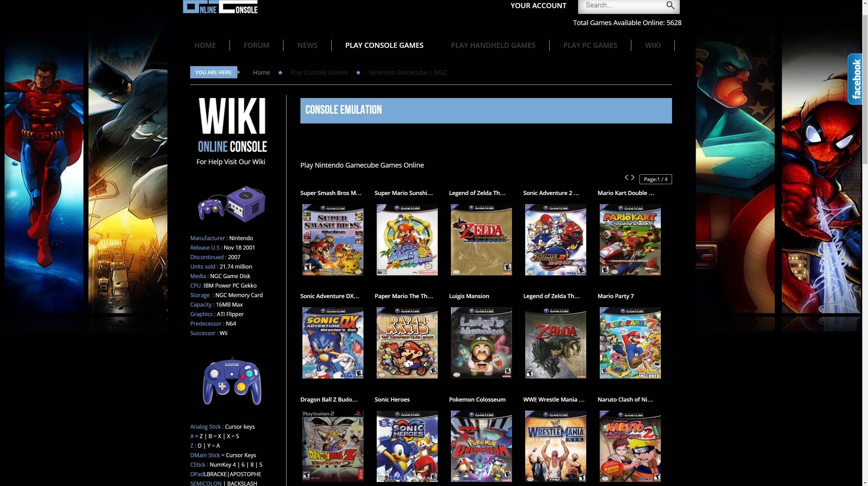
Task: Open the Facebook side tab
Action: [x=855, y=79]
